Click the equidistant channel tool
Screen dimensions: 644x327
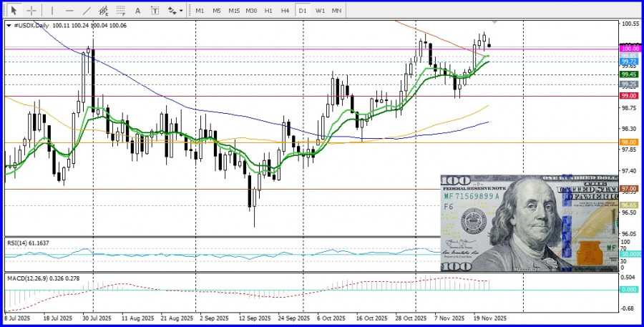click(104, 11)
